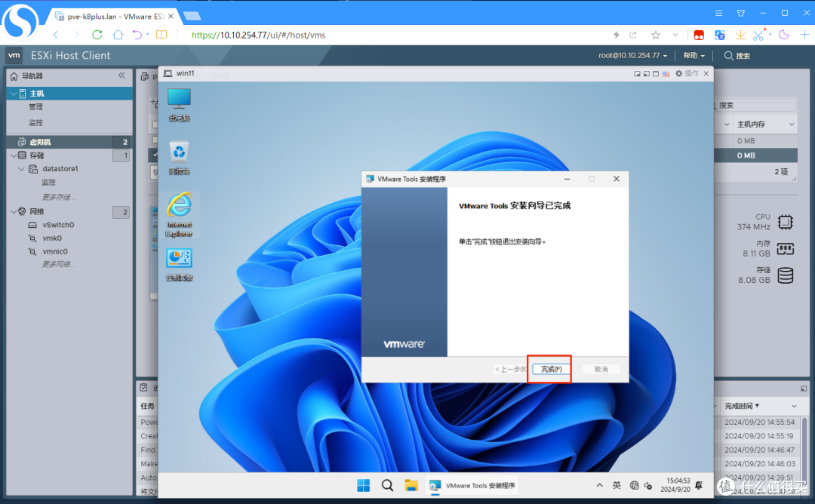Select 监控 under 主机

click(x=36, y=123)
